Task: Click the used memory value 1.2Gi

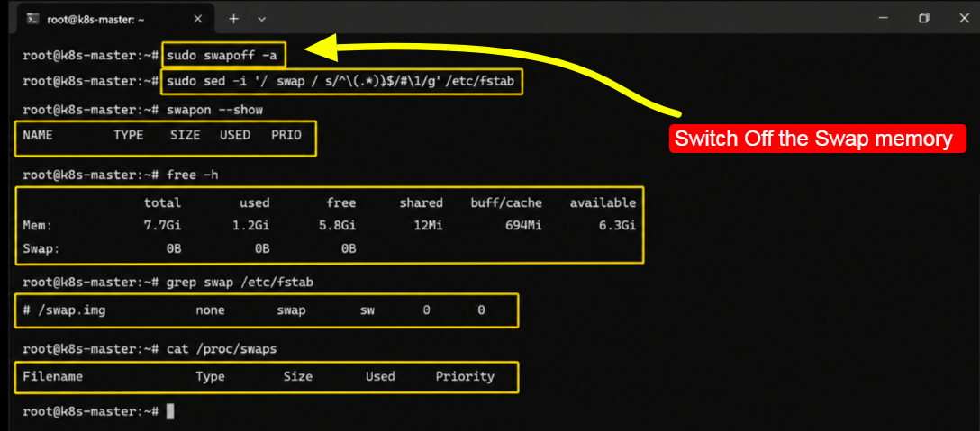Action: pyautogui.click(x=250, y=226)
